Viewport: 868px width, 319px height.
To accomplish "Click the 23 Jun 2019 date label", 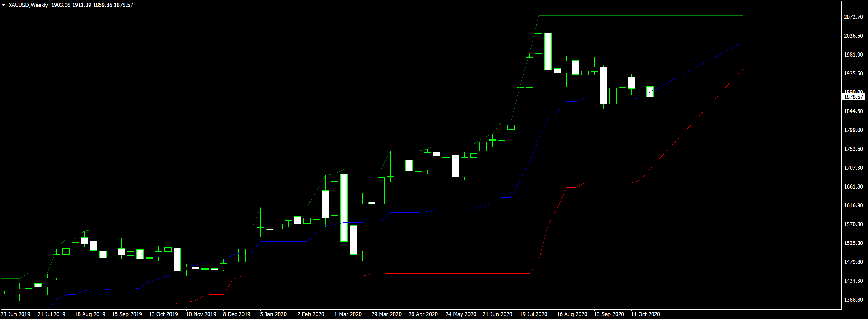I will [x=16, y=314].
